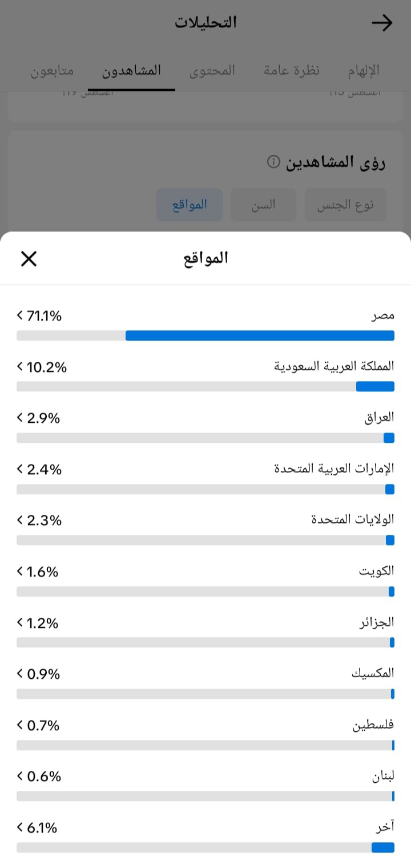Expand chevron beside 10.2% Saudi Arabia
Screen dimensions: 411x868
click(21, 367)
